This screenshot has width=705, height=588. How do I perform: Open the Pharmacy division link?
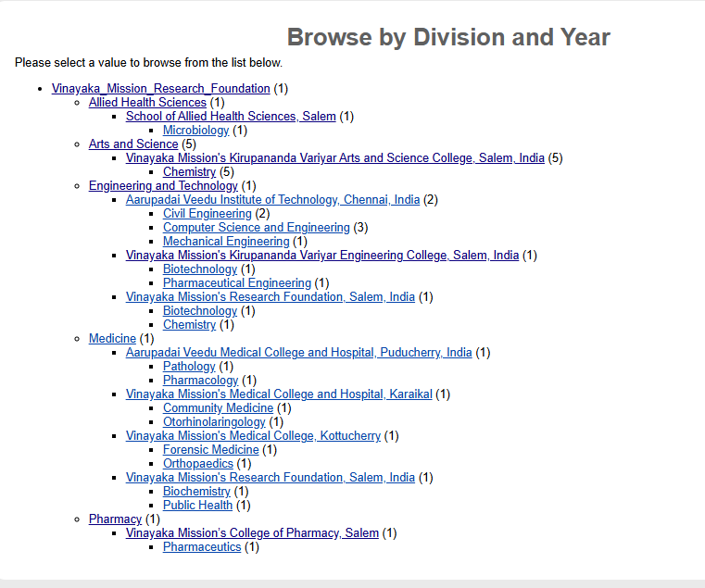115,519
